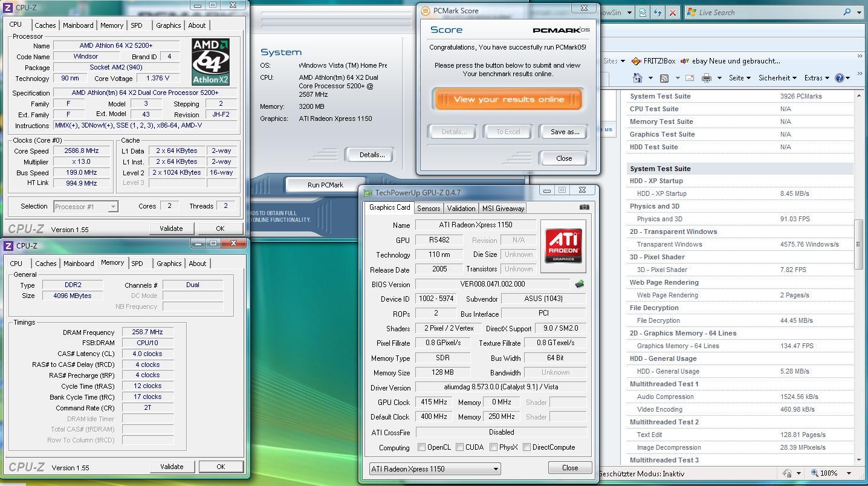The image size is (868, 486).
Task: Click the zoom magnifier 100% icon in status bar
Action: pyautogui.click(x=815, y=473)
